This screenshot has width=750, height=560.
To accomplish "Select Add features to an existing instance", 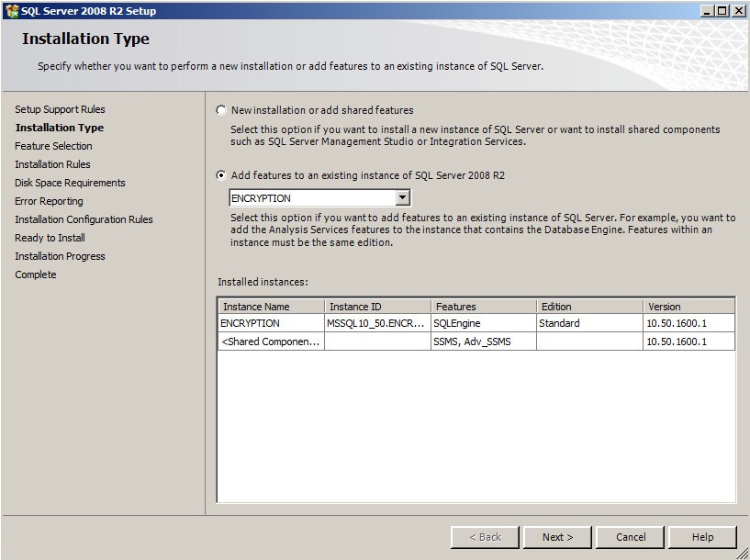I will click(x=221, y=175).
